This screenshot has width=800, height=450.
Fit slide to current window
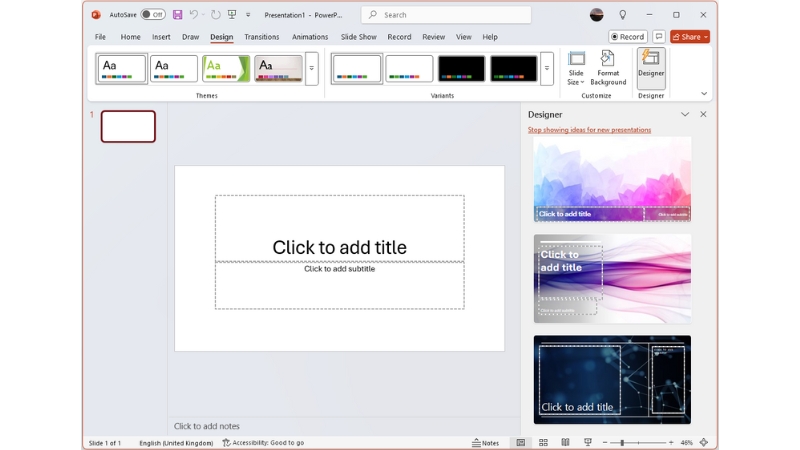tap(703, 442)
